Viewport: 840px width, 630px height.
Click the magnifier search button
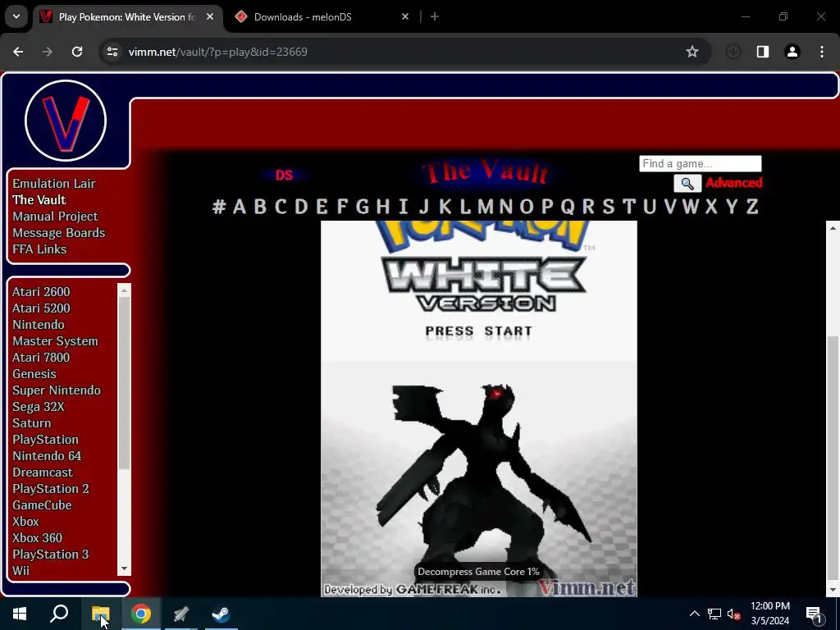(x=687, y=184)
